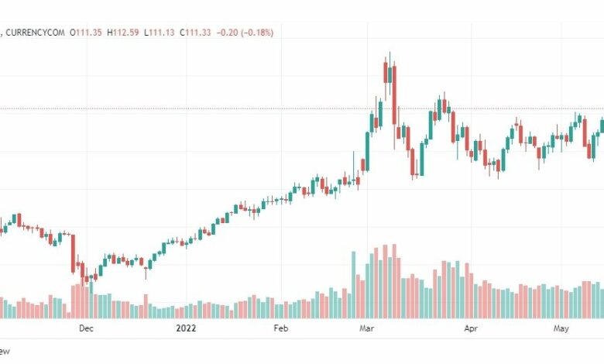
Task: Click the Apr label on time axis
Action: pyautogui.click(x=471, y=328)
